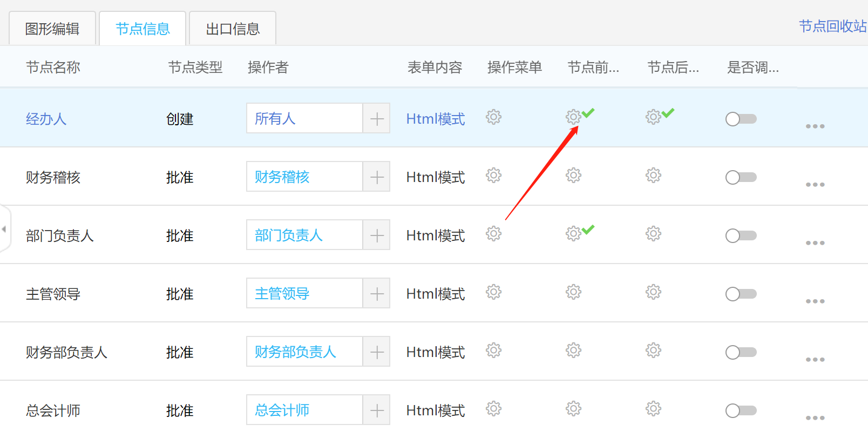This screenshot has height=438, width=868.
Task: Toggle the switch in 部门负责人 row
Action: [x=741, y=235]
